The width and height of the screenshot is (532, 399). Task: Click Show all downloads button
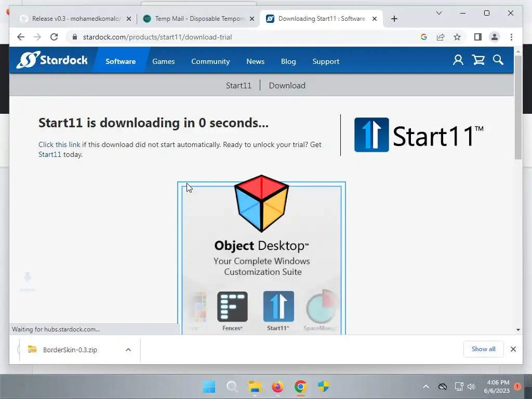(x=483, y=349)
